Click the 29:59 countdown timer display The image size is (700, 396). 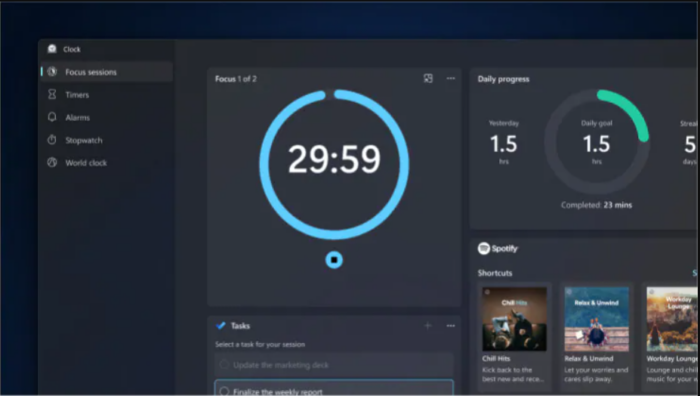[334, 159]
